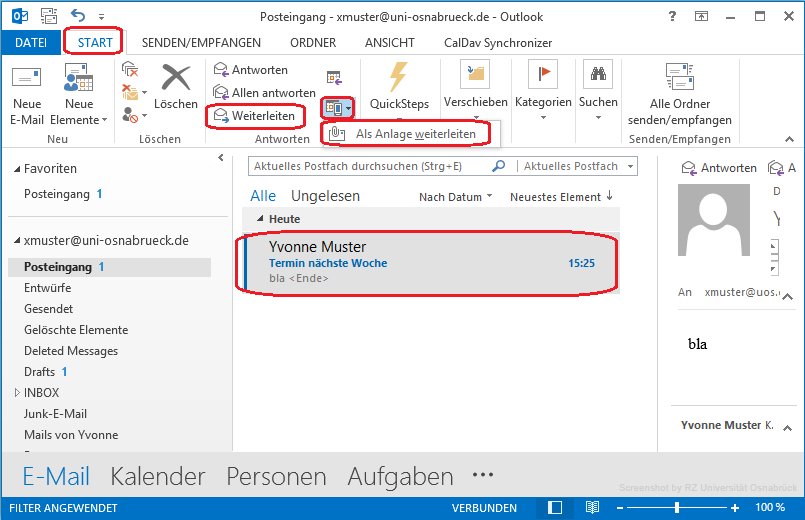Click the Undo arrow in quick access toolbar
The width and height of the screenshot is (805, 520).
(78, 16)
